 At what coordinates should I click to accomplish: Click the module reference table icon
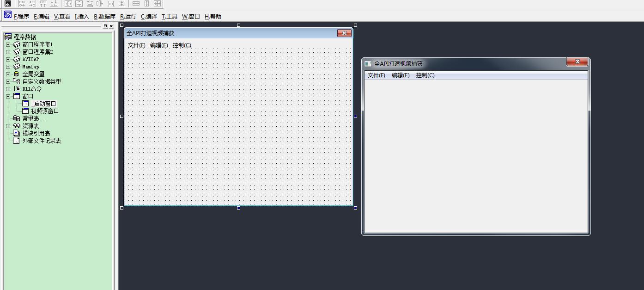click(17, 133)
